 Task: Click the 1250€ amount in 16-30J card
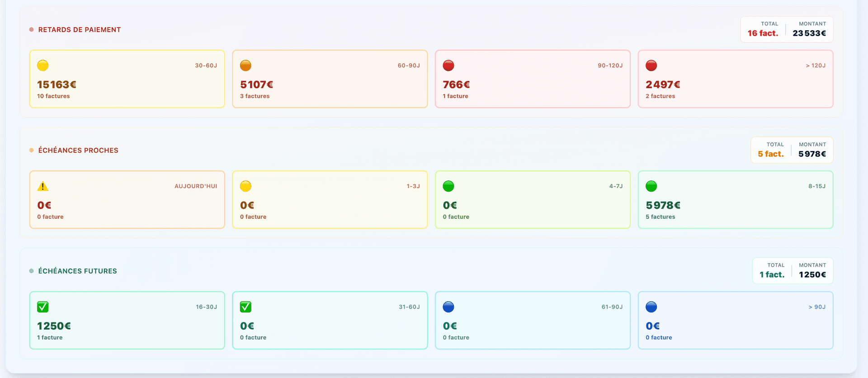(x=54, y=326)
